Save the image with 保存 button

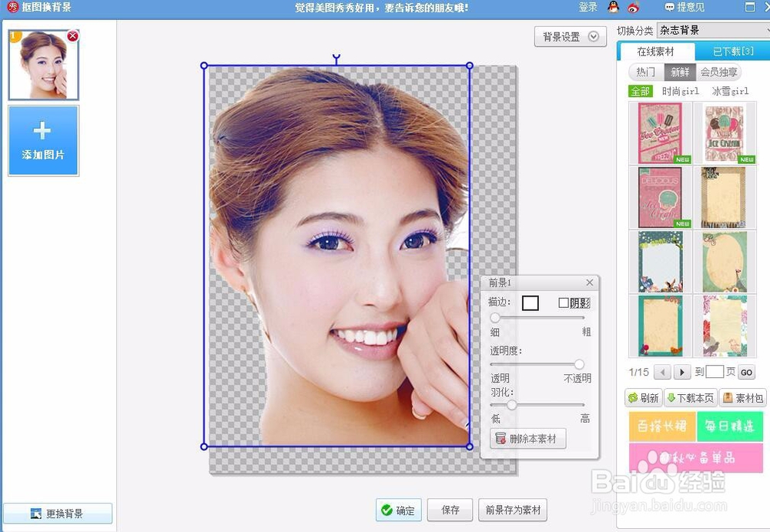coord(450,510)
